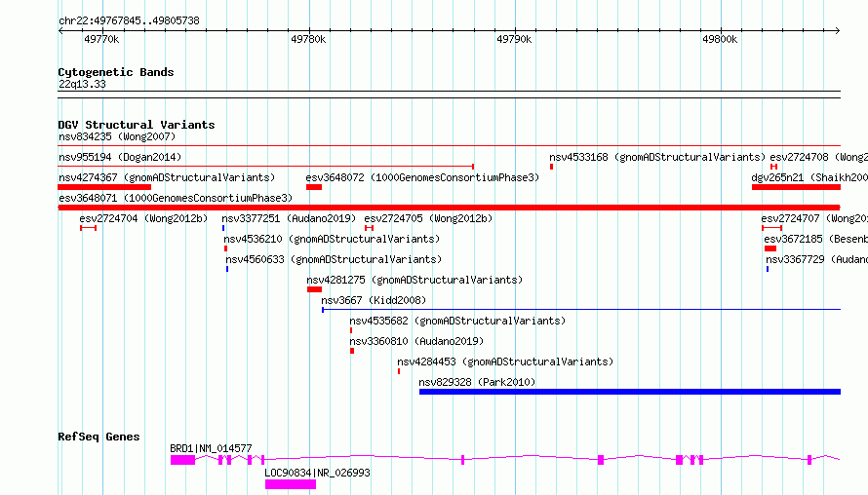Click the 49770k ruler tick label
Screen dimensions: 868x495
(101, 39)
